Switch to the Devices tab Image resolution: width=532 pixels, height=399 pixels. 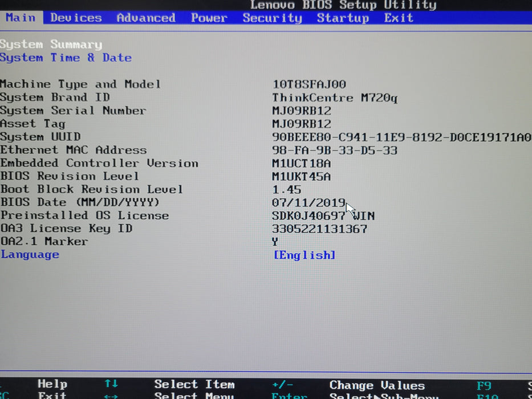pos(76,18)
